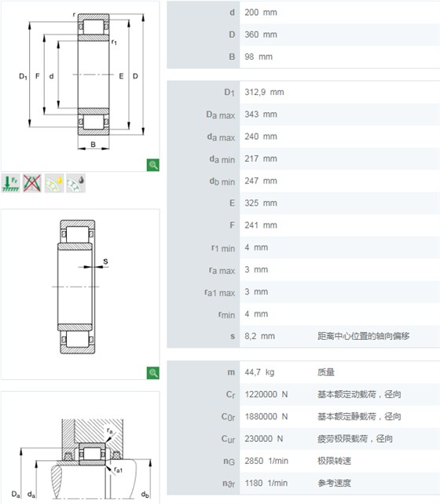Select the F value 241 mm

click(x=261, y=225)
